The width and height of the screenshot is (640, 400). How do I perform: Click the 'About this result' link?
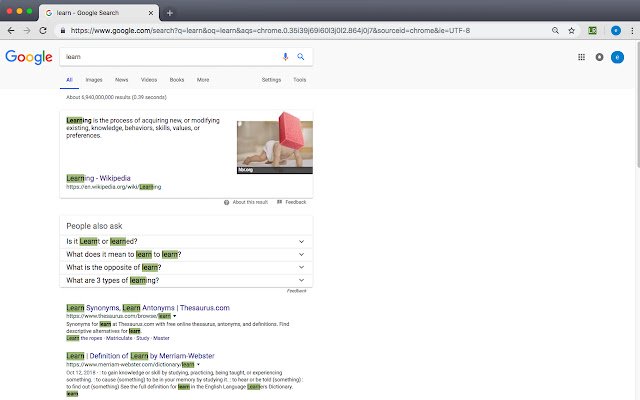click(250, 202)
